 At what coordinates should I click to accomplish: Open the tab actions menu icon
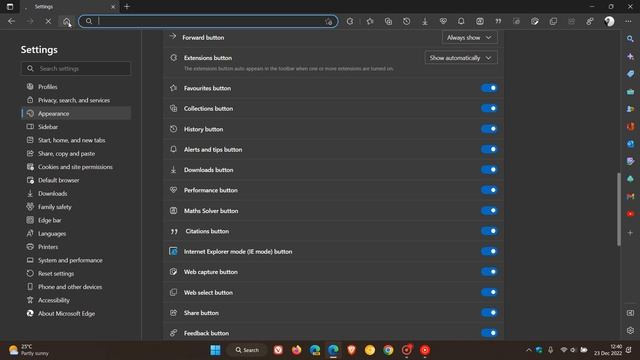[x=10, y=7]
